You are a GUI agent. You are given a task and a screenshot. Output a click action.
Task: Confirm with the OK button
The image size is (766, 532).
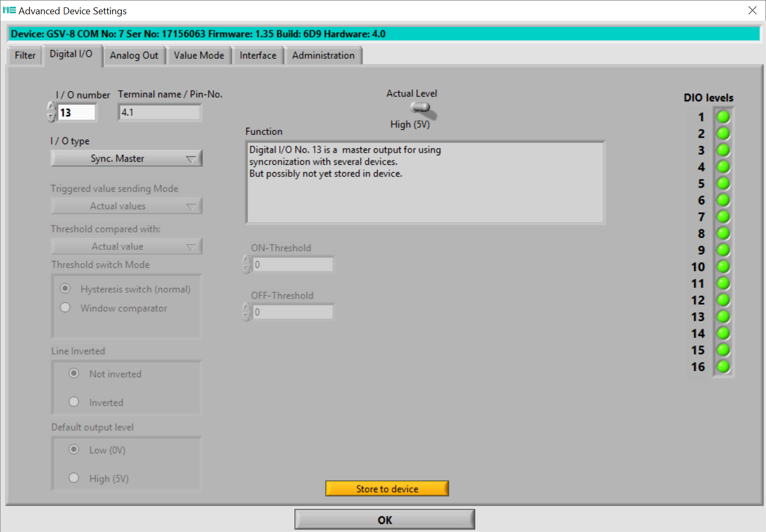[385, 520]
